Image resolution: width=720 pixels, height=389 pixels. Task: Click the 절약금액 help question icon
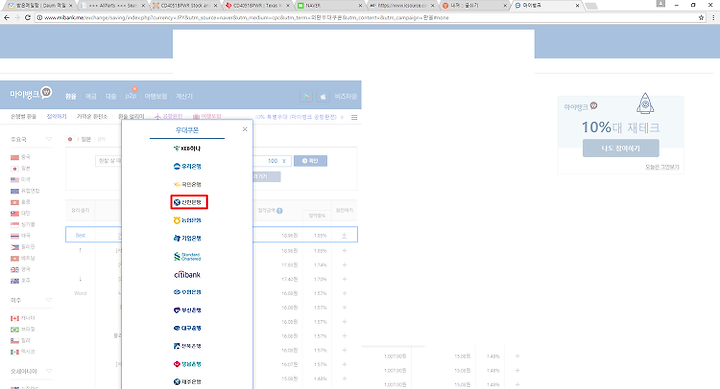click(x=280, y=211)
